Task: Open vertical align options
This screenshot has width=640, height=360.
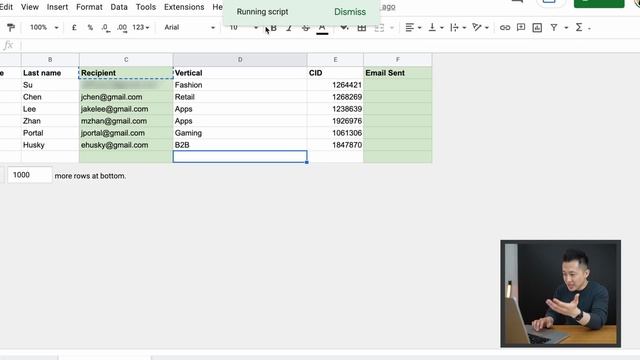Action: pos(436,27)
